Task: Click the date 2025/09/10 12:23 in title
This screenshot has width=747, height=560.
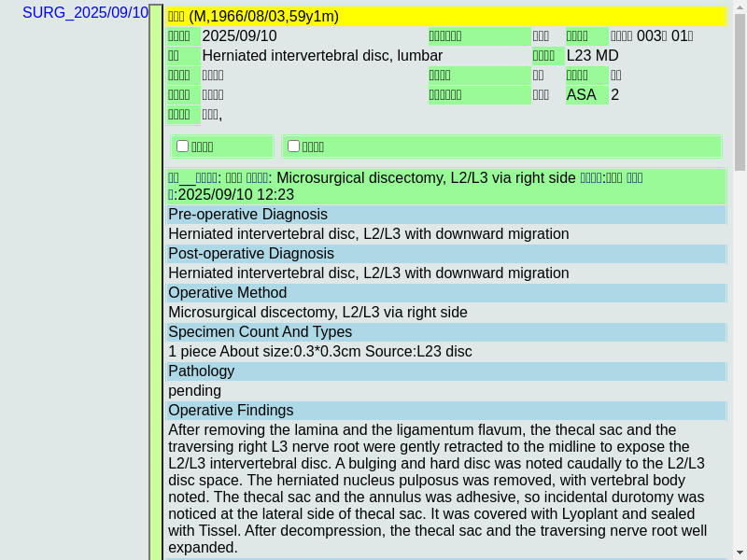Action: (235, 195)
